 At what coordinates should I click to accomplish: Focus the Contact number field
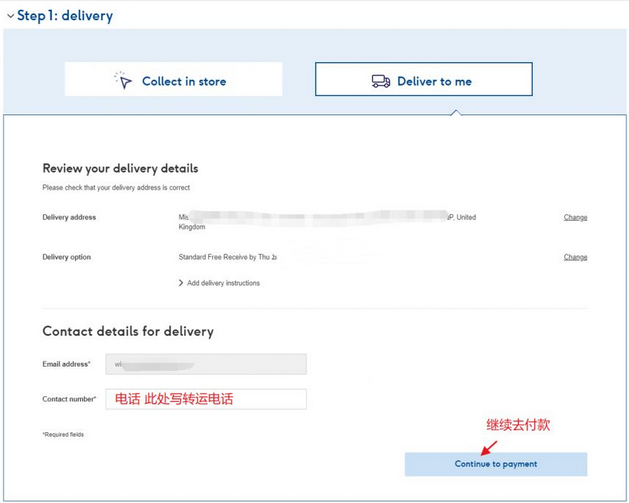point(206,399)
